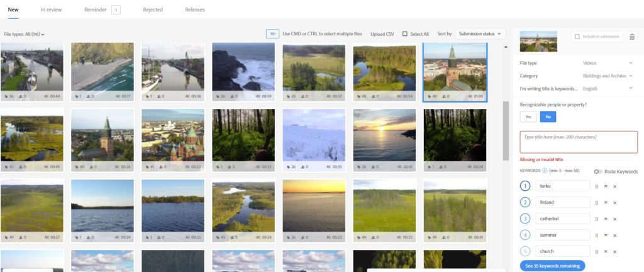644x272 pixels.
Task: Click the keyword number 1 circle
Action: click(x=525, y=186)
